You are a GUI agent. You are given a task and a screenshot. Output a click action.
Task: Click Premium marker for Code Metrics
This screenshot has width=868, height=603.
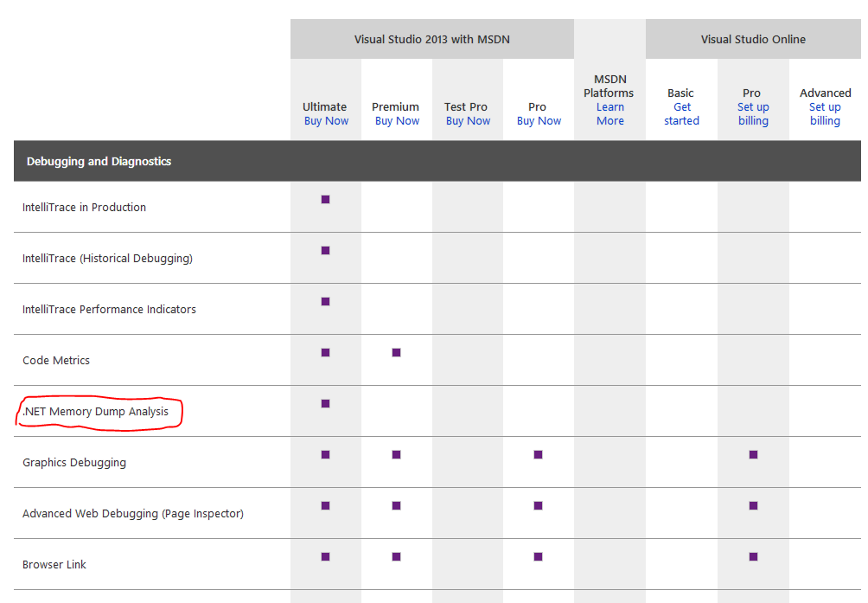(x=396, y=353)
